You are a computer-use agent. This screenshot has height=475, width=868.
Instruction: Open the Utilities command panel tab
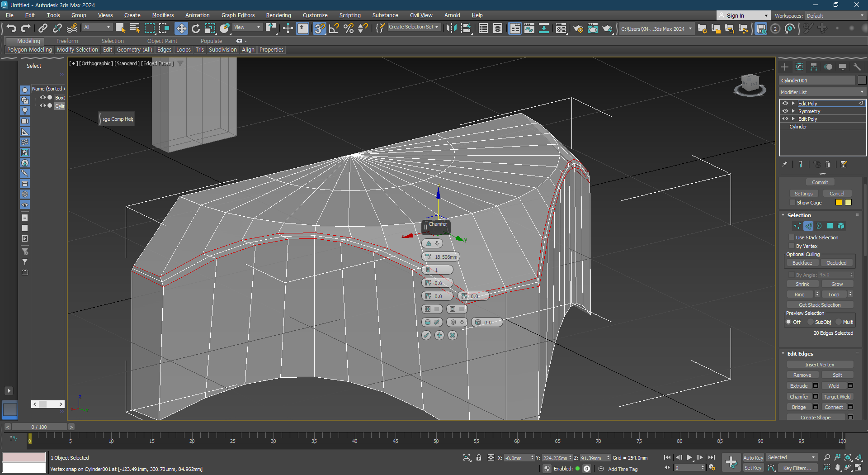click(x=857, y=67)
